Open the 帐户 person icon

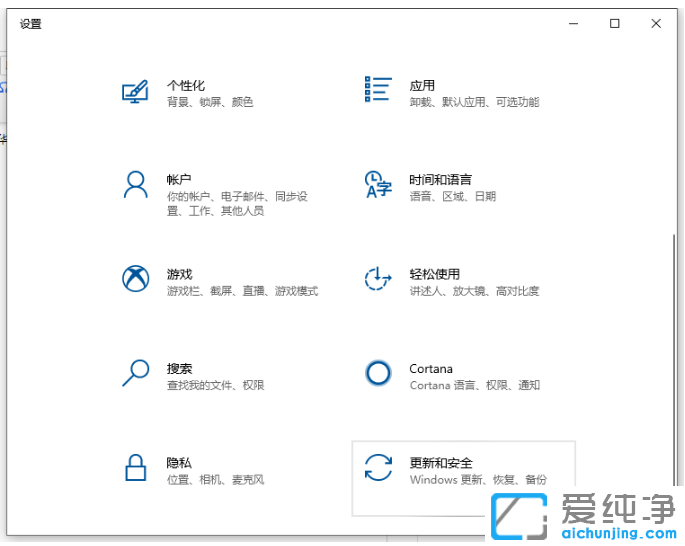[135, 184]
